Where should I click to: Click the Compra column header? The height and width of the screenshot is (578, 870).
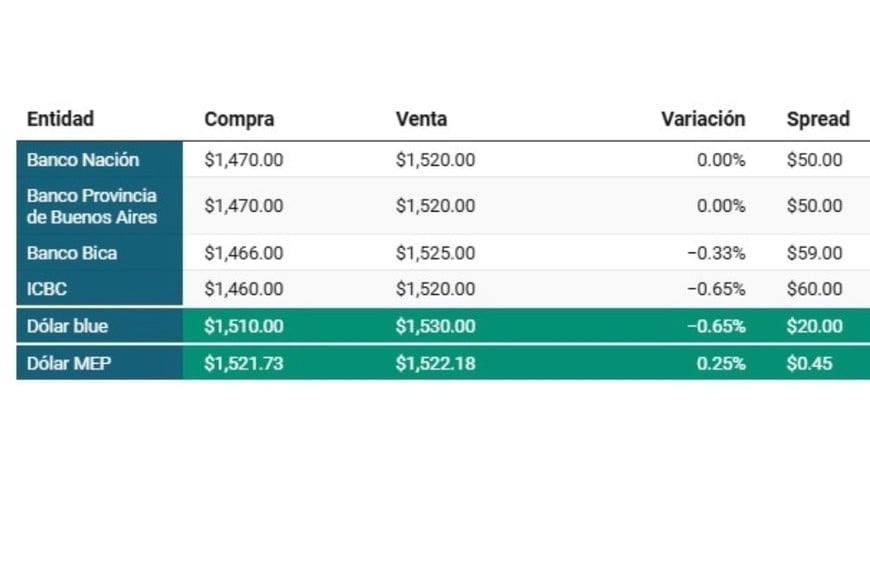[x=239, y=119]
